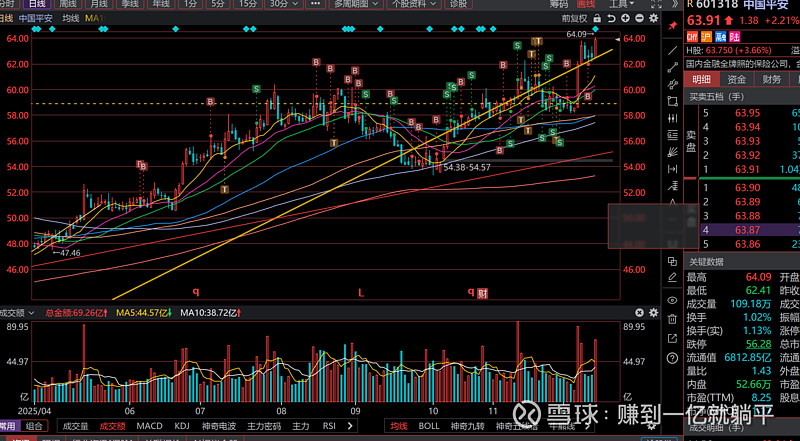Toggle the 画线 drawing mode button
Viewport: 800px width, 441px height.
pos(587,4)
